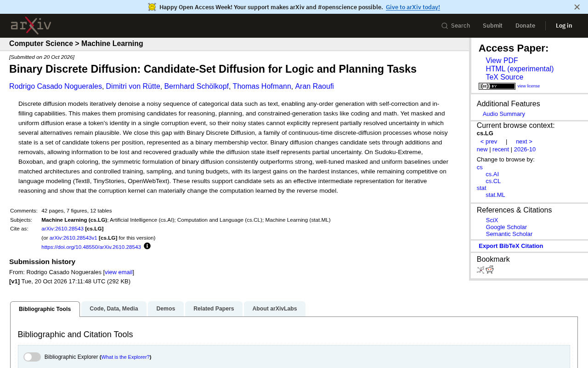Screen dimensions: 588x368
Task: Click the Submit menu item
Action: tap(492, 26)
